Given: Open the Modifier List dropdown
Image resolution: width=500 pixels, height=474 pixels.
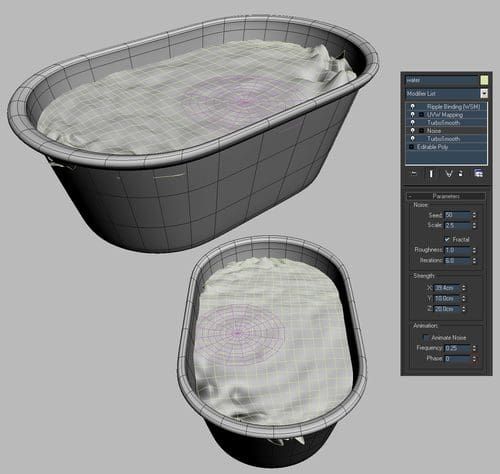Looking at the screenshot, I should [x=484, y=93].
